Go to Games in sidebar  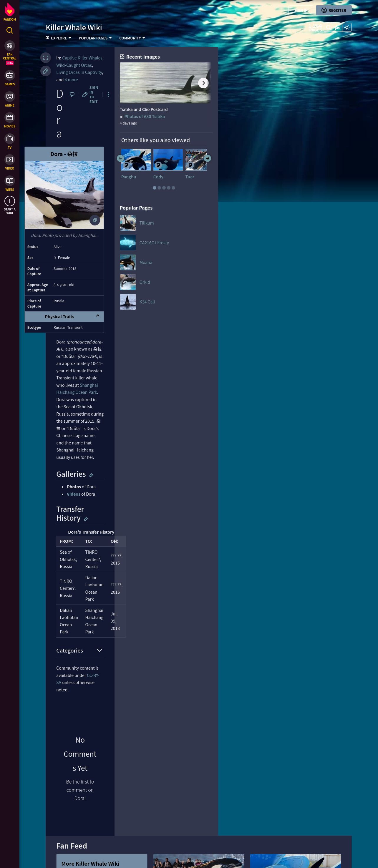(x=9, y=78)
